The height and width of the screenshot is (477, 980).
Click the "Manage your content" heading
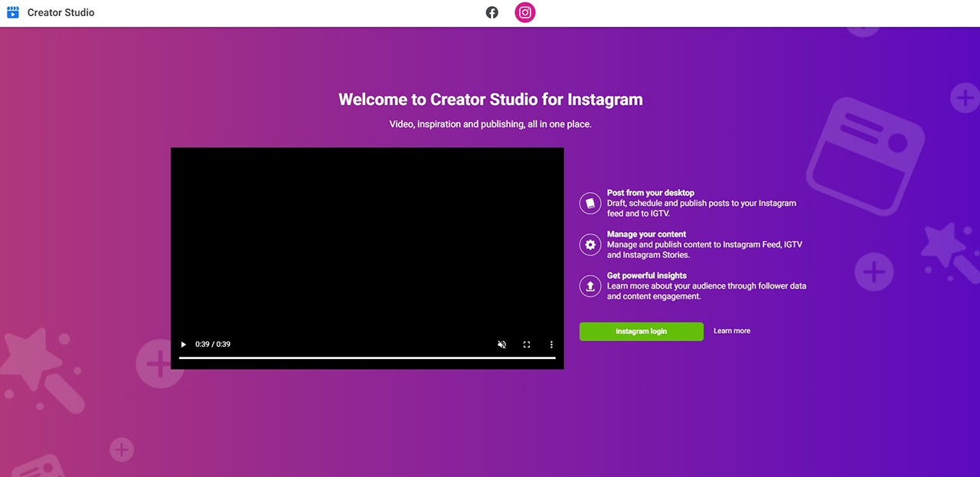pos(647,234)
